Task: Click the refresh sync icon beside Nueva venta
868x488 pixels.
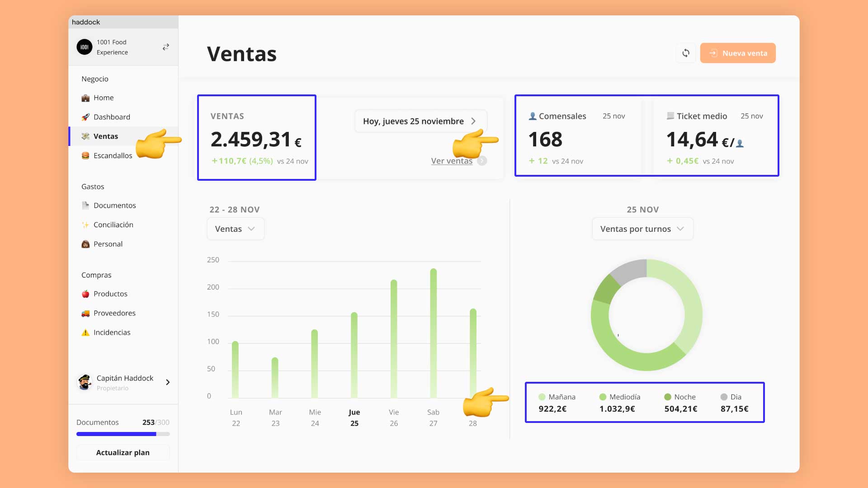Action: (x=686, y=53)
